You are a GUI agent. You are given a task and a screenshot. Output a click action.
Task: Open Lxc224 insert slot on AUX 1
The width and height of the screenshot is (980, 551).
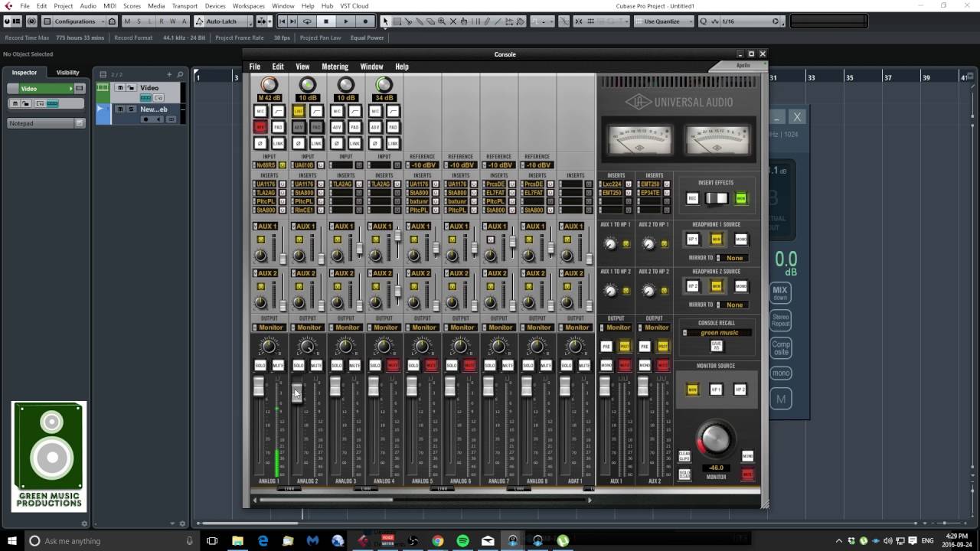tap(612, 184)
